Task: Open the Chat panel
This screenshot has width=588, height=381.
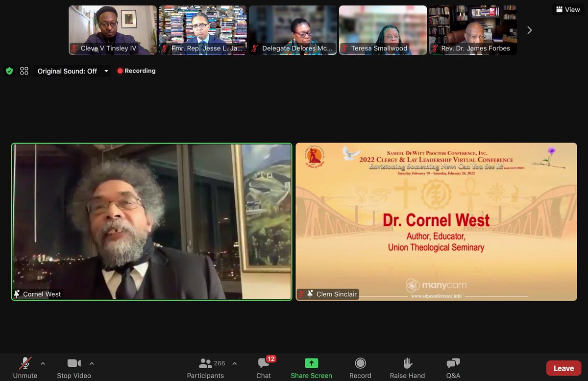Action: pyautogui.click(x=264, y=368)
